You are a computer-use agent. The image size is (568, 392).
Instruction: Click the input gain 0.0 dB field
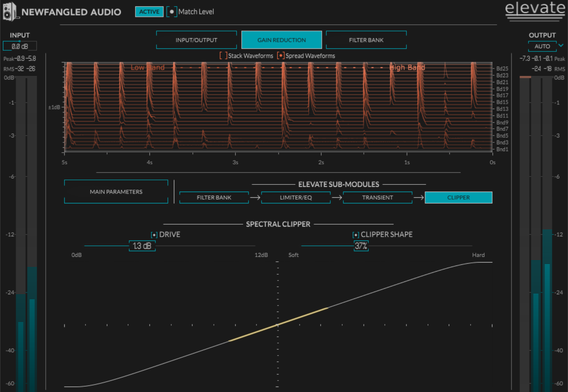[20, 46]
